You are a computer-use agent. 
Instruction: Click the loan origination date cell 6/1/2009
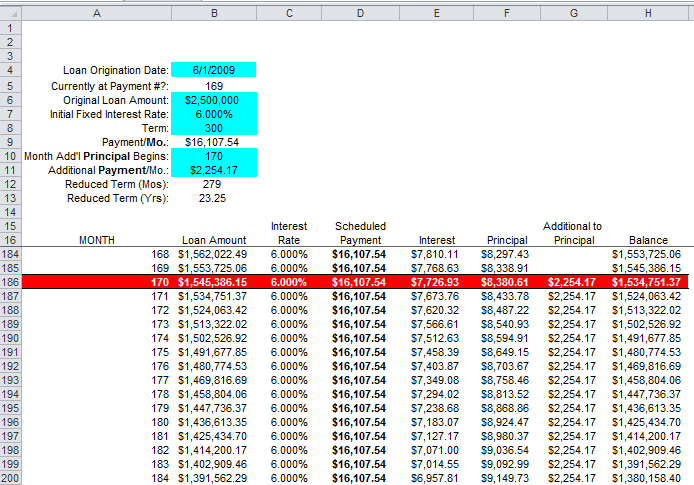(214, 70)
